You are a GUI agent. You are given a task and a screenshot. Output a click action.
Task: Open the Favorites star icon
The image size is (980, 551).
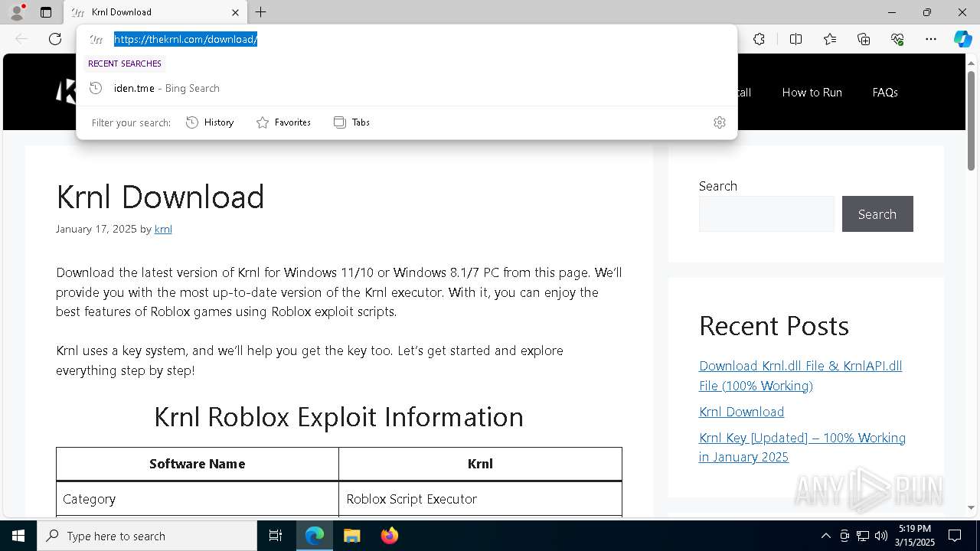pos(830,39)
